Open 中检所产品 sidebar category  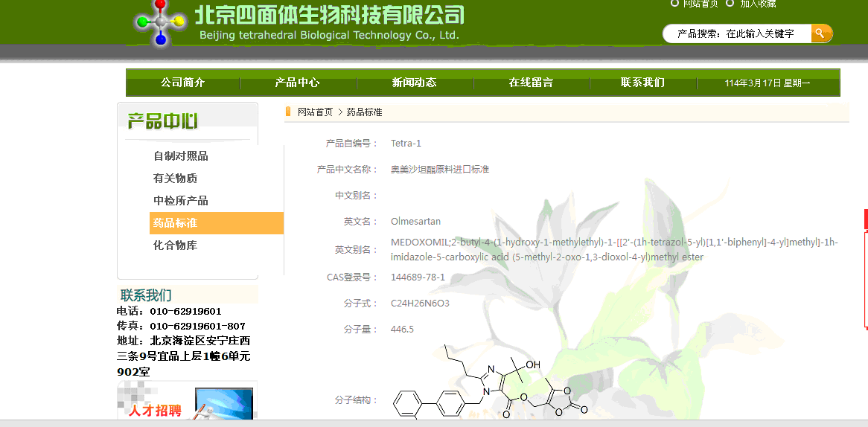[181, 201]
